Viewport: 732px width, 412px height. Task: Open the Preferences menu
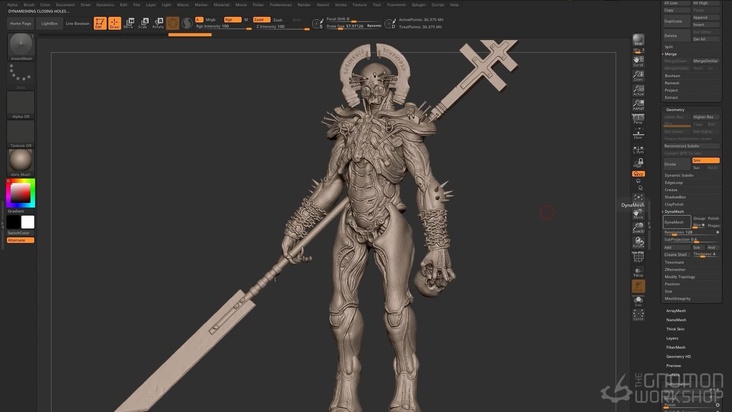coord(281,5)
